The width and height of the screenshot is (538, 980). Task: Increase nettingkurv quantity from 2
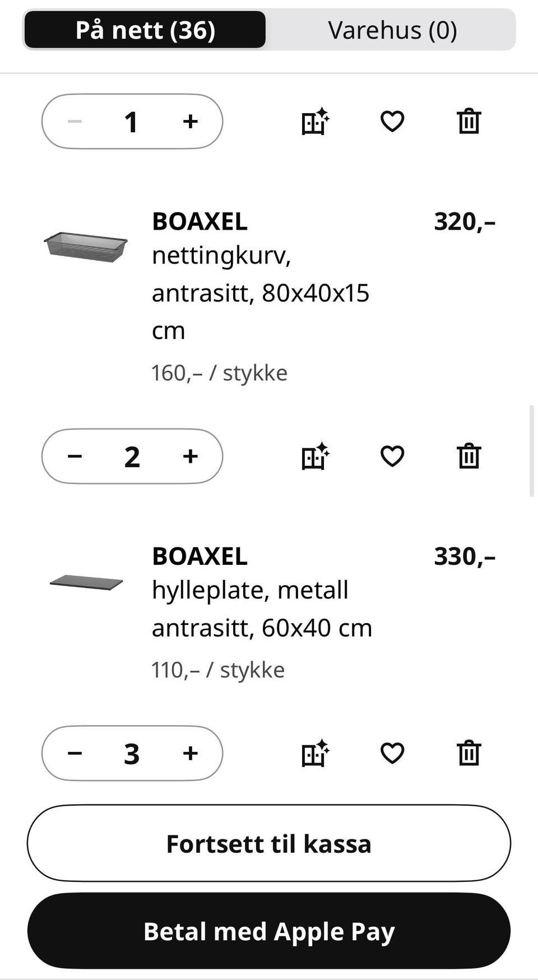point(191,456)
